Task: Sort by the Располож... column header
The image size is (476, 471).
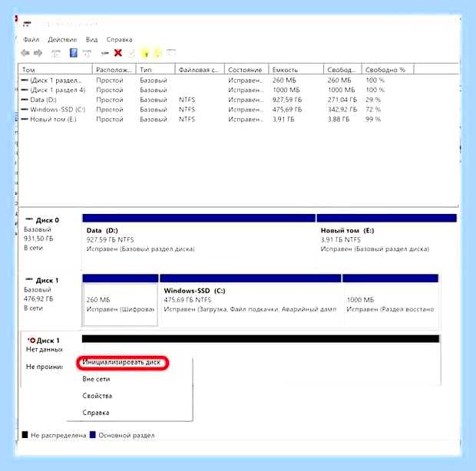Action: tap(114, 70)
